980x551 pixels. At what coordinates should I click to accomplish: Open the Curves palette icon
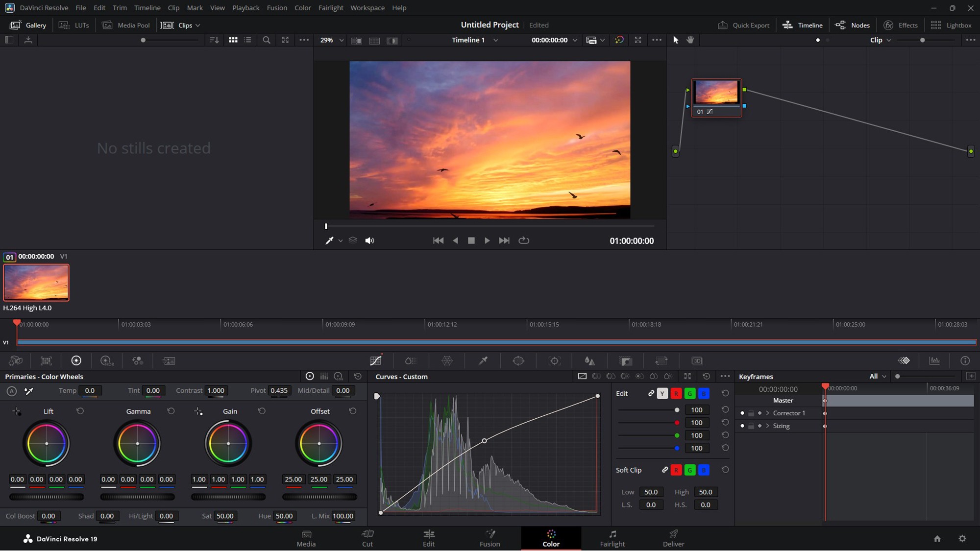tap(376, 361)
